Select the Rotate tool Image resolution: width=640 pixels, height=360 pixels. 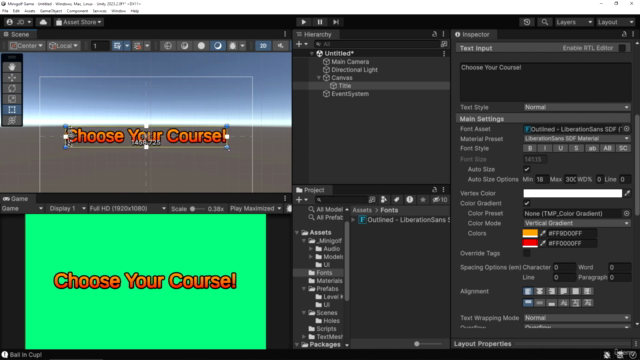(x=12, y=88)
